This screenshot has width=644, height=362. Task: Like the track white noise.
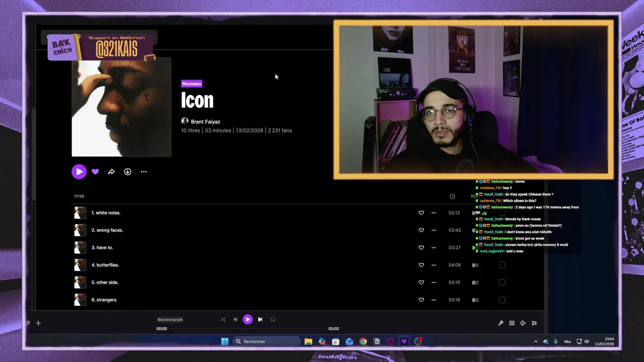point(421,213)
